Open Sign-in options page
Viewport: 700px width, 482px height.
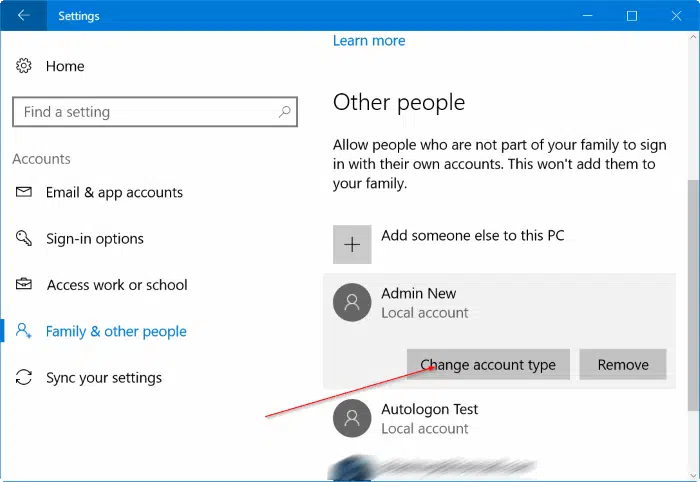tap(95, 239)
